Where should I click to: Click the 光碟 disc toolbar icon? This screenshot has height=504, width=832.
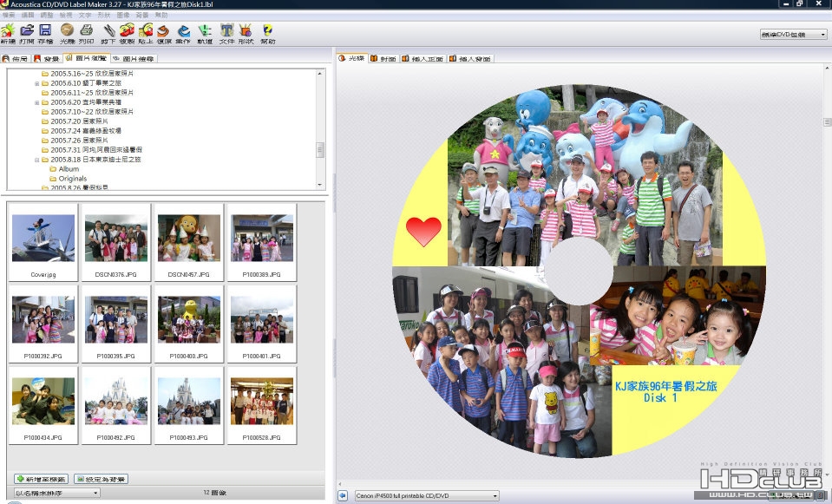click(68, 33)
